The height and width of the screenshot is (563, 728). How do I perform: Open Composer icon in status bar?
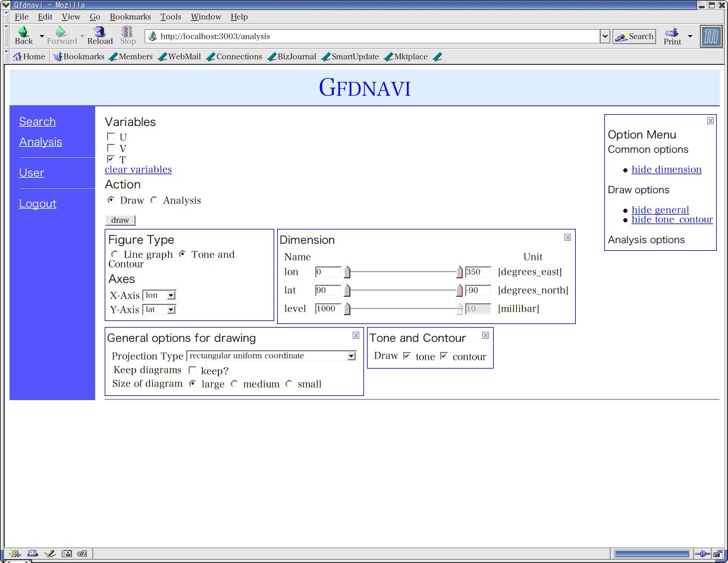[50, 553]
